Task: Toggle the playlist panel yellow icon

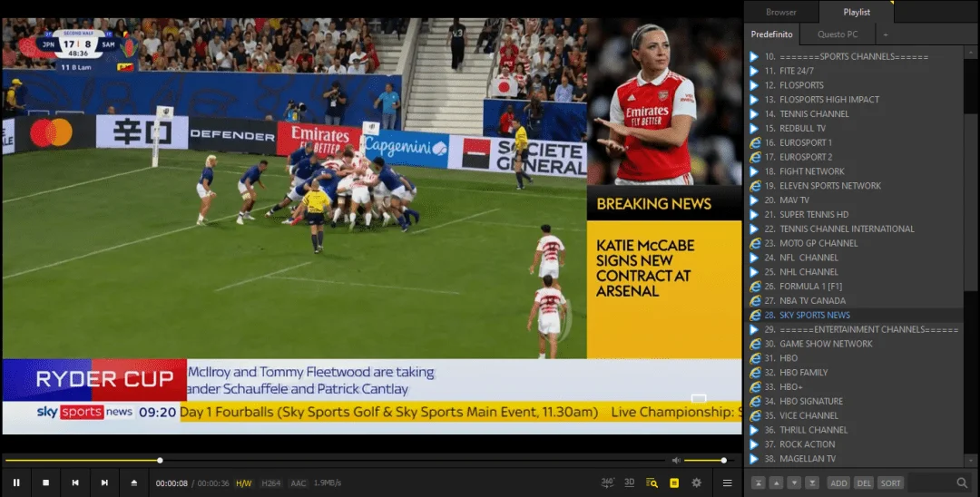Action: point(673,482)
